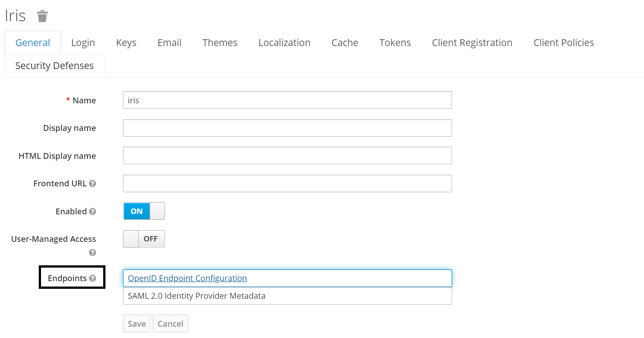The image size is (644, 338).
Task: Focus the Frontend URL text field
Action: (x=287, y=184)
